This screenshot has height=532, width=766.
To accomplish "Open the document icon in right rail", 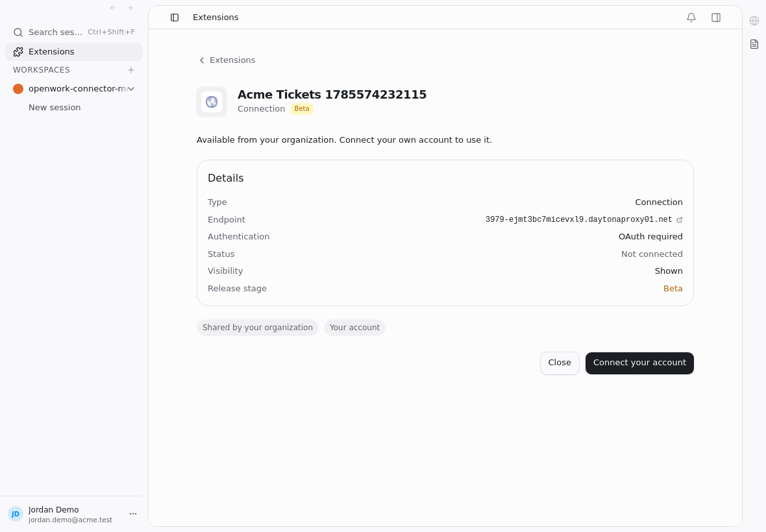I will [x=754, y=44].
